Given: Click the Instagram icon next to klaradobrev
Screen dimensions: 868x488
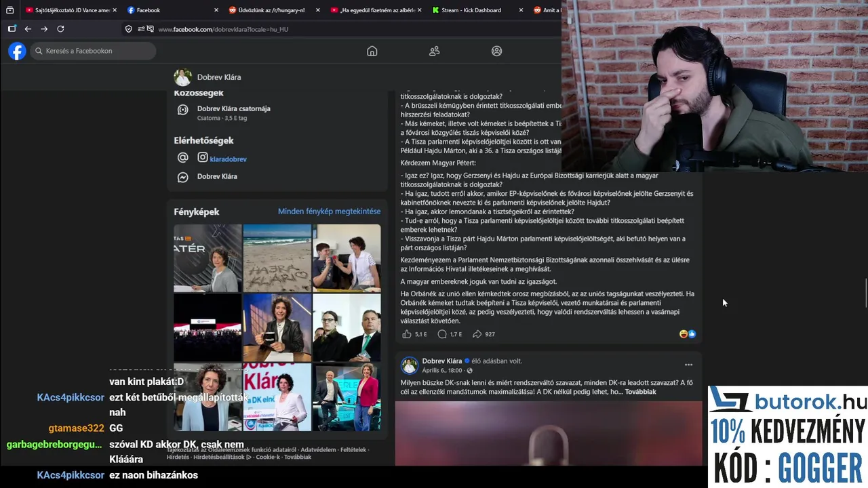Looking at the screenshot, I should [x=203, y=157].
